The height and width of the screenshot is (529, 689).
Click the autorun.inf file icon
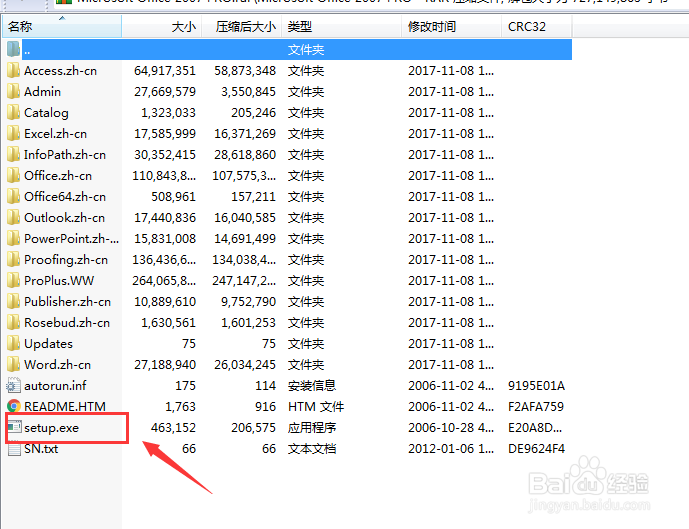point(14,385)
